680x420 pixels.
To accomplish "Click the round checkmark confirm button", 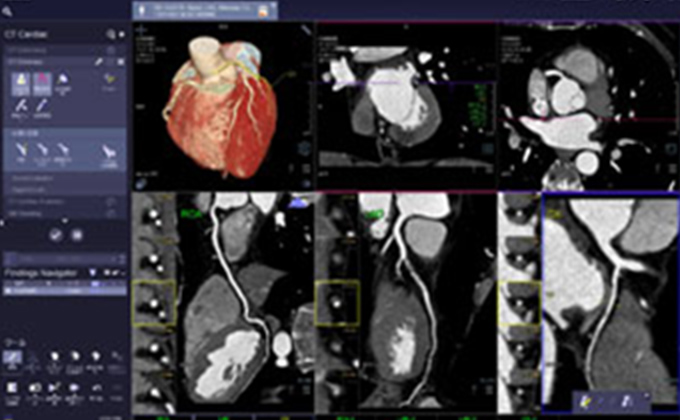I will pos(54,235).
